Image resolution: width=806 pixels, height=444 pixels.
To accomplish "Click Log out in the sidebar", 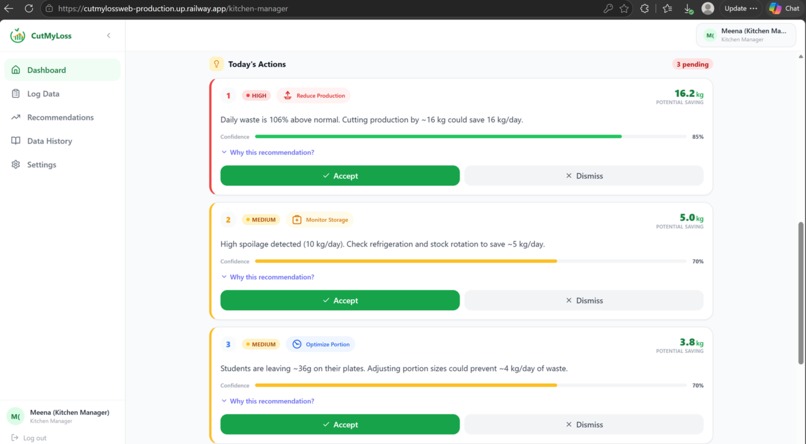I will pos(29,438).
